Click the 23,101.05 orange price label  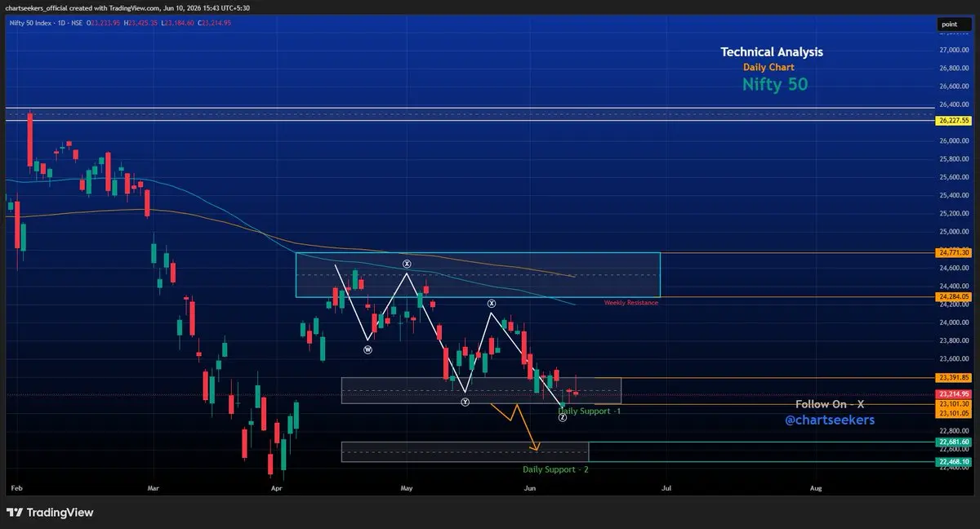(954, 412)
